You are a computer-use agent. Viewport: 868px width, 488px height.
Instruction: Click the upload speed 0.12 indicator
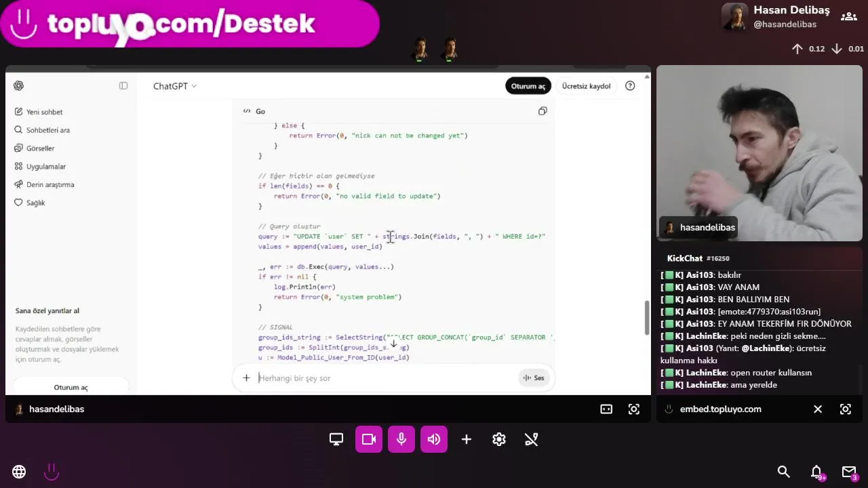coord(808,49)
